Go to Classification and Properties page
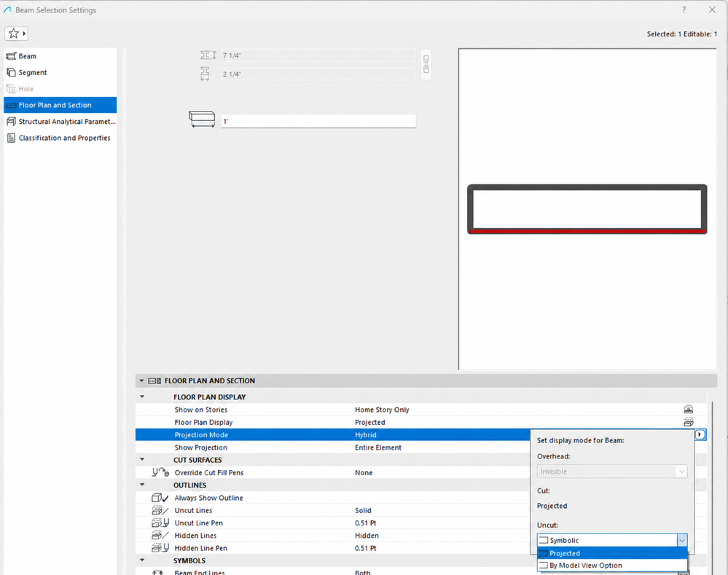728x575 pixels. (x=60, y=138)
